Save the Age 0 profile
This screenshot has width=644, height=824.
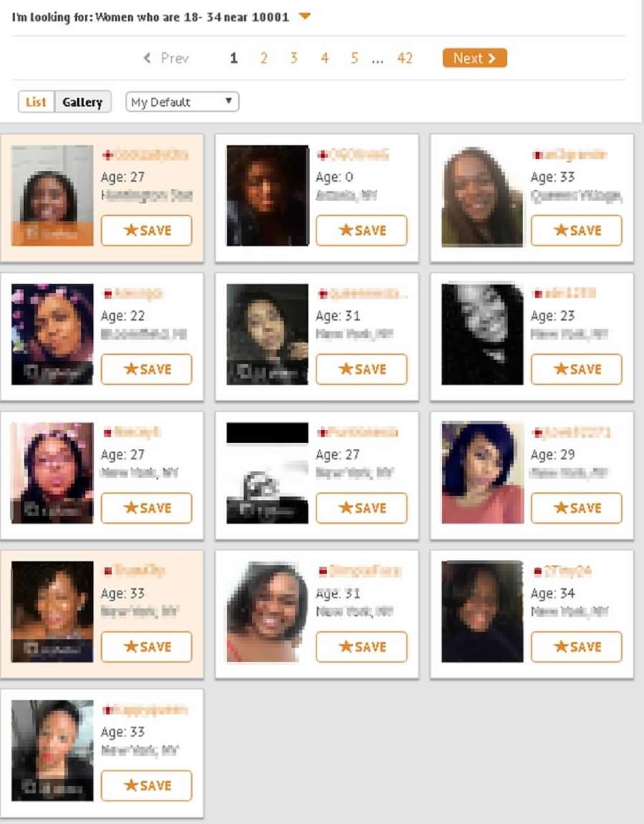[362, 230]
